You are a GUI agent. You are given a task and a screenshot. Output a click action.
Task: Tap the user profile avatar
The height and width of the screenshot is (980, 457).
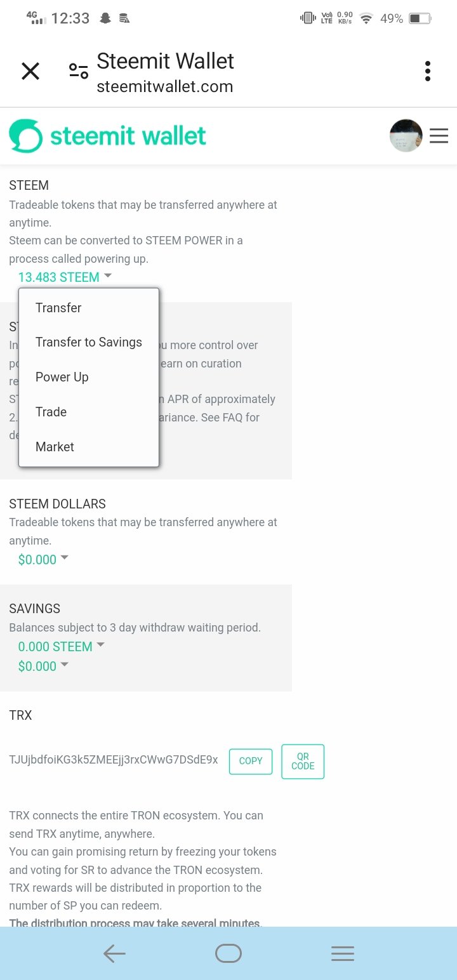point(406,135)
